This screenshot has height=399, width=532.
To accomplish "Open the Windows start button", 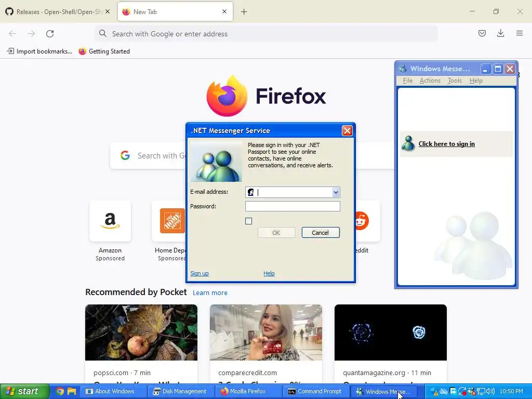I will (x=24, y=391).
